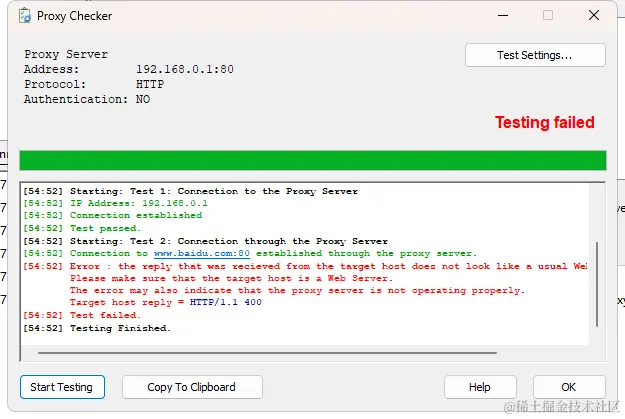Close the Proxy Checker window
This screenshot has width=625, height=419.
(x=594, y=15)
